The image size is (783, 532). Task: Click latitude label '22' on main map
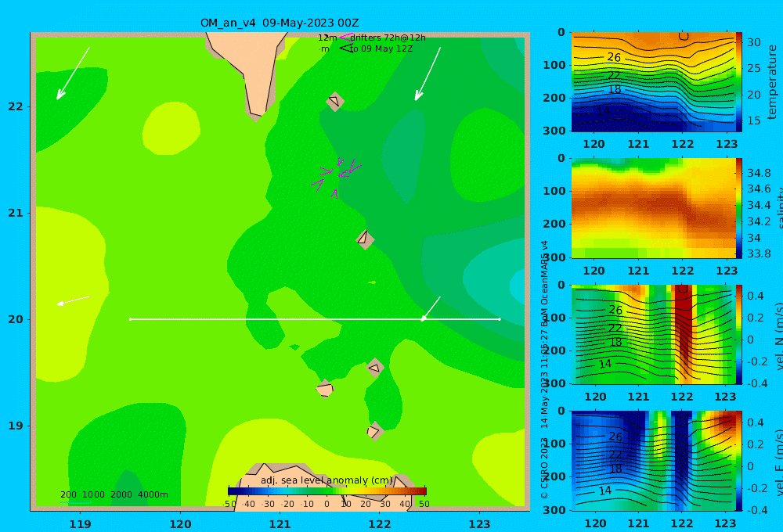coord(16,106)
